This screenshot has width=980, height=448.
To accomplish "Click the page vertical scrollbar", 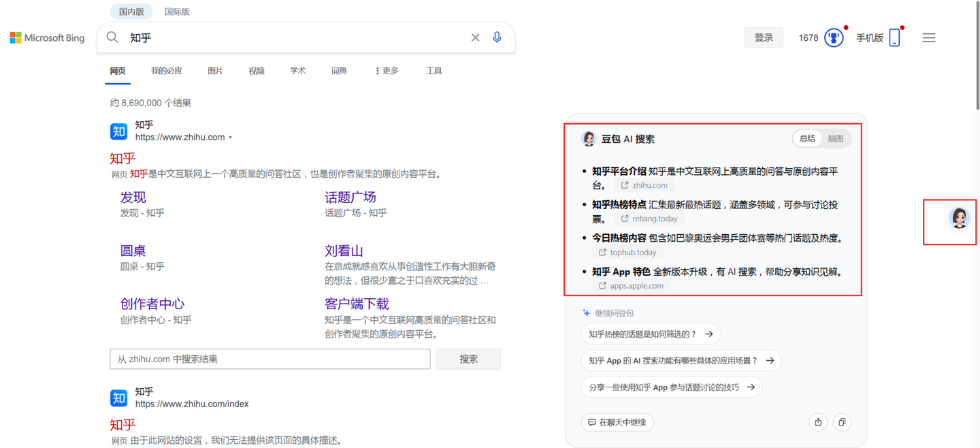I will click(x=977, y=54).
